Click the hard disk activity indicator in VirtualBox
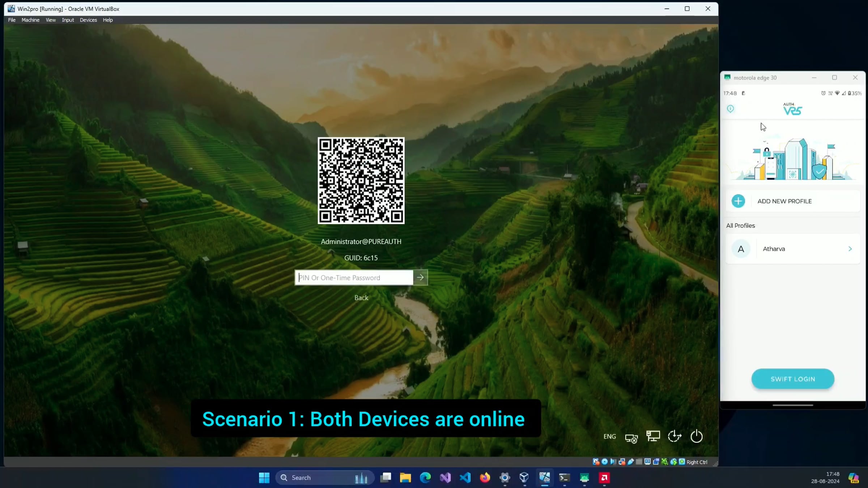868x488 pixels. click(x=596, y=462)
